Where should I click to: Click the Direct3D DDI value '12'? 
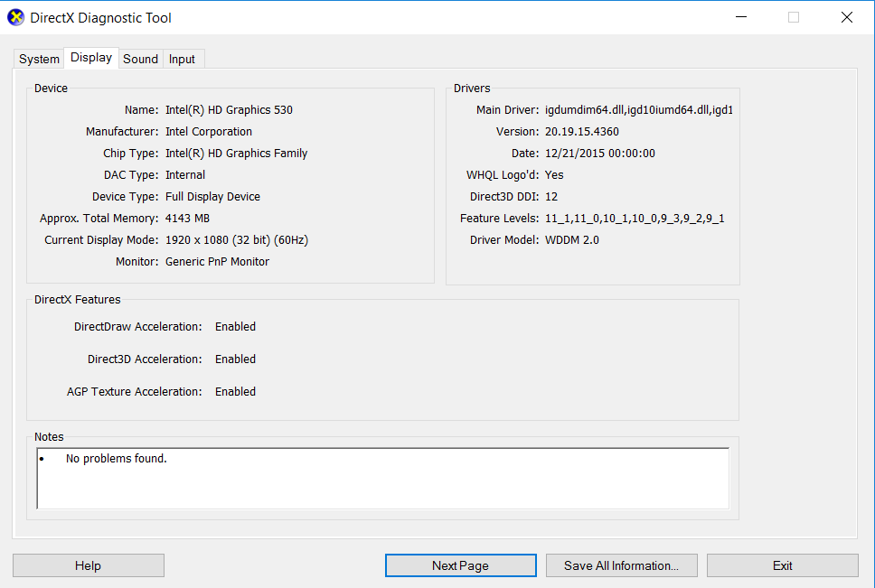(551, 197)
